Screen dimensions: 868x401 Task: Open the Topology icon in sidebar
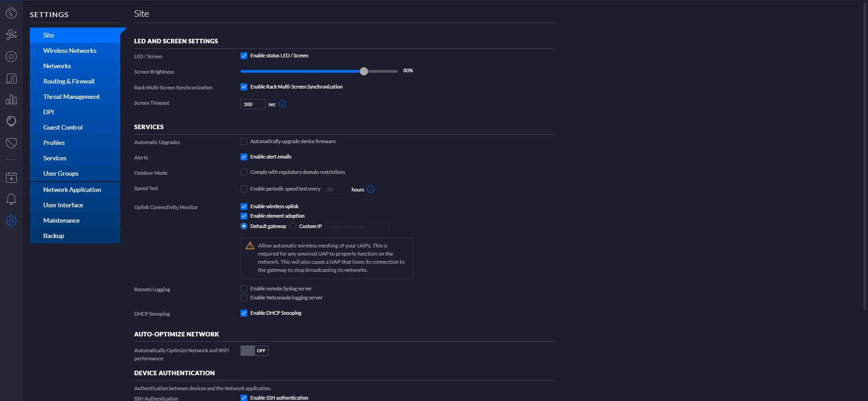[x=11, y=35]
